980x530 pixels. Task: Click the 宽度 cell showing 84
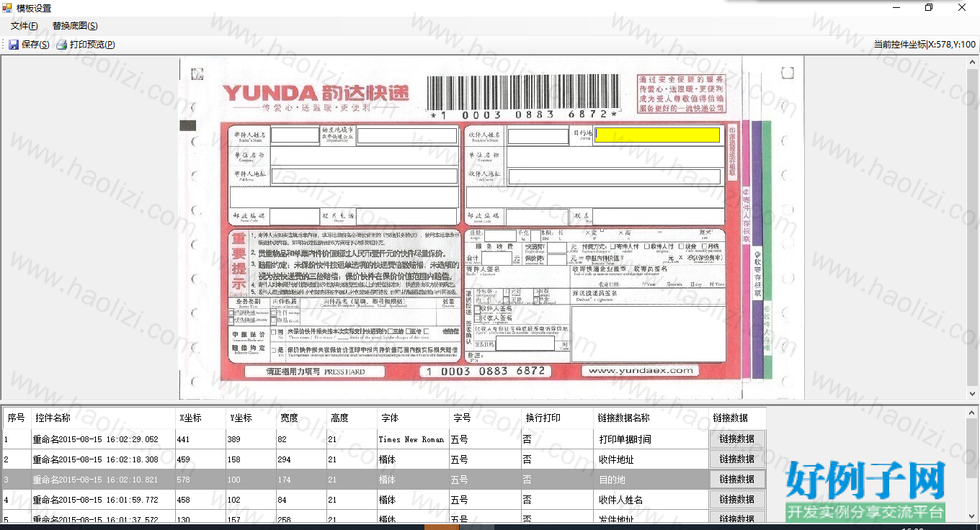[301, 500]
